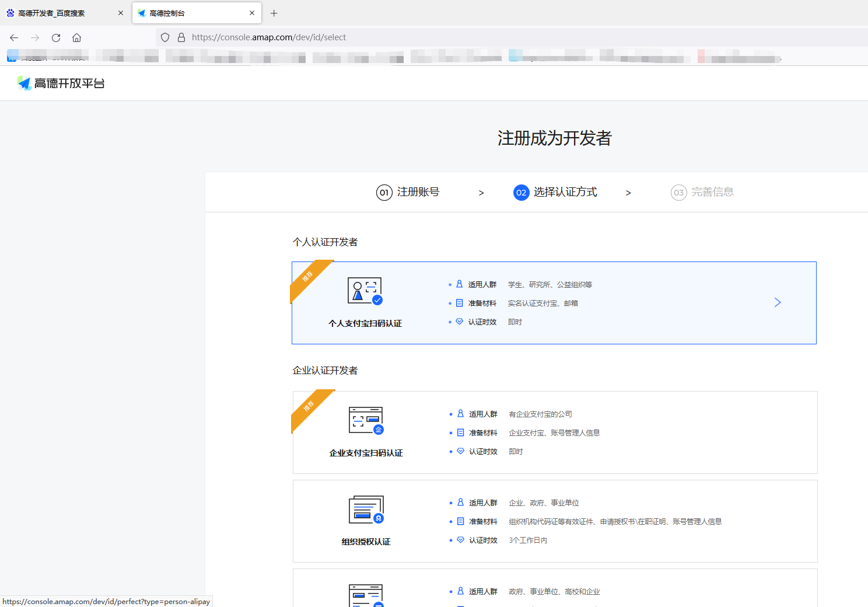Click the 组织授权认证 card icon

[366, 510]
